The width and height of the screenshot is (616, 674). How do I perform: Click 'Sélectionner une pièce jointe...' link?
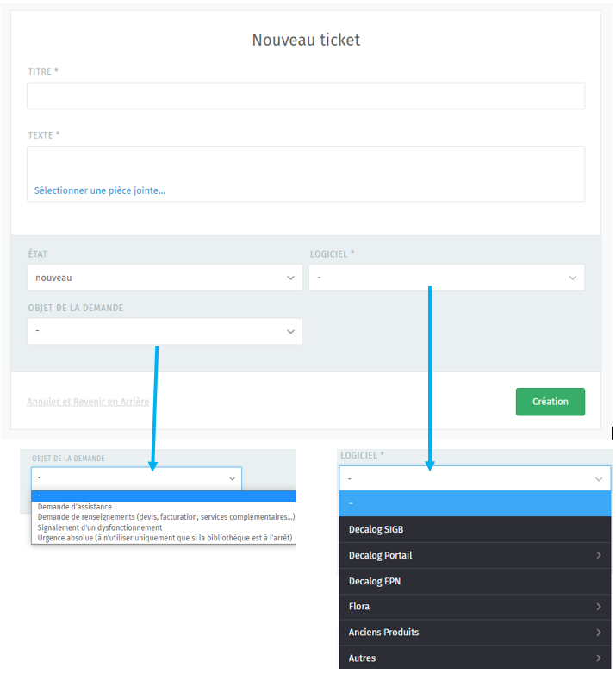pyautogui.click(x=100, y=190)
